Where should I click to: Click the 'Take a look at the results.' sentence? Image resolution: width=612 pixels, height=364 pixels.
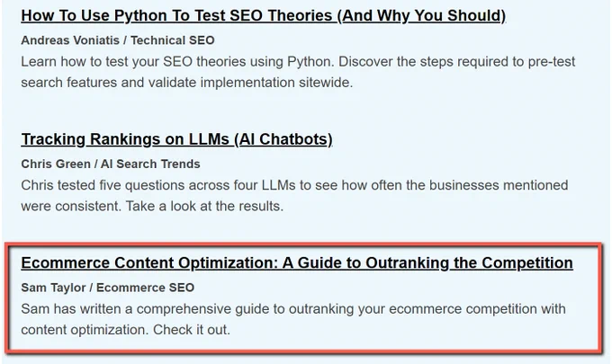point(204,206)
